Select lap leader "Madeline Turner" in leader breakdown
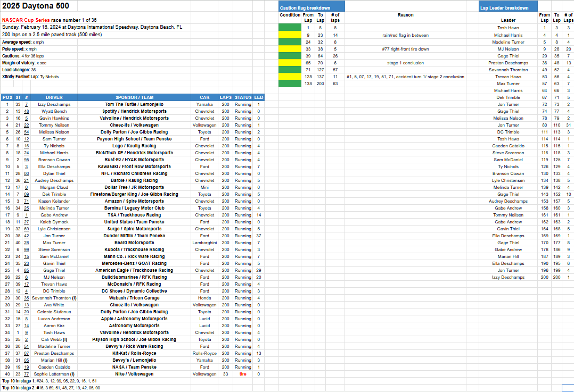The width and height of the screenshot is (574, 392). [508, 42]
